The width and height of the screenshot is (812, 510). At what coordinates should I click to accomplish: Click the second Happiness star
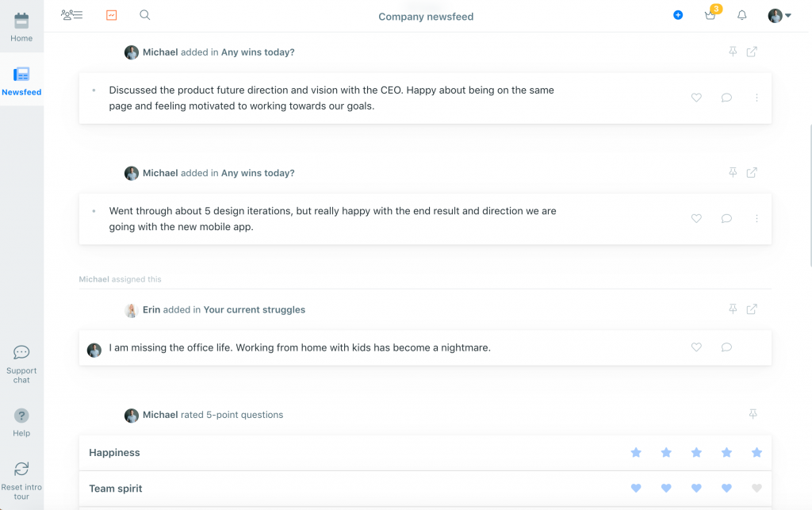[x=666, y=453]
